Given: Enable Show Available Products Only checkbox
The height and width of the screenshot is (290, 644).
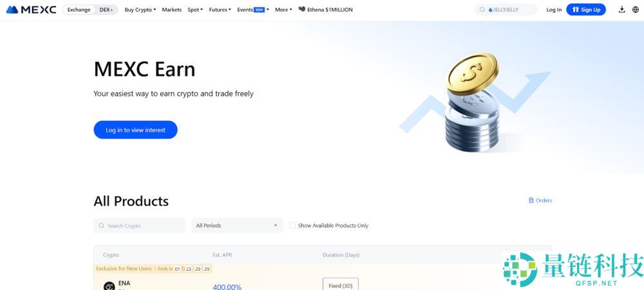Looking at the screenshot, I should pyautogui.click(x=292, y=226).
